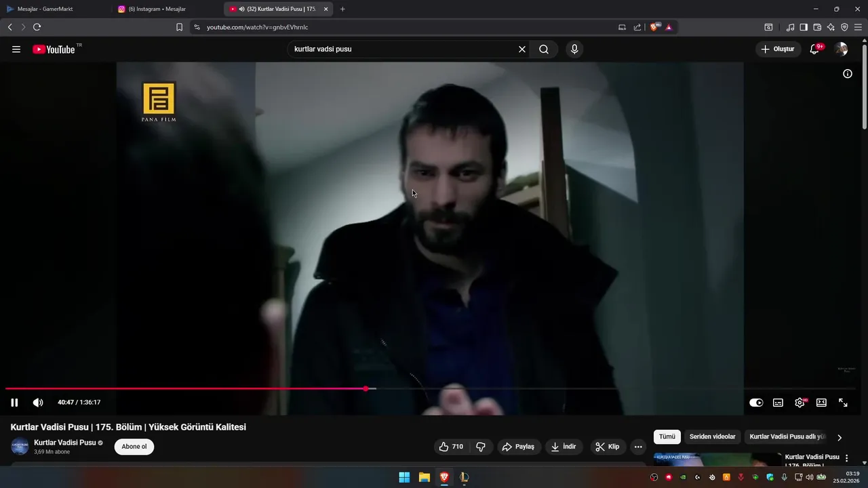Open the Brave VPN shield icon

pos(844,27)
